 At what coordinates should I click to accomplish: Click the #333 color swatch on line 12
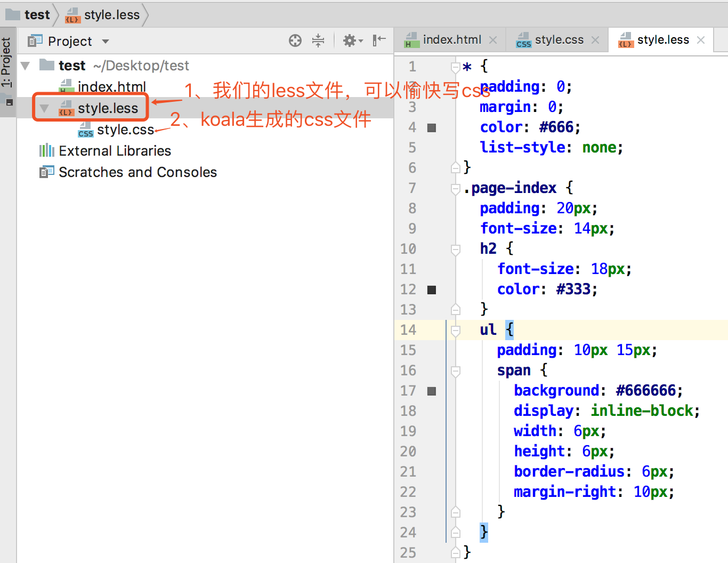(432, 290)
